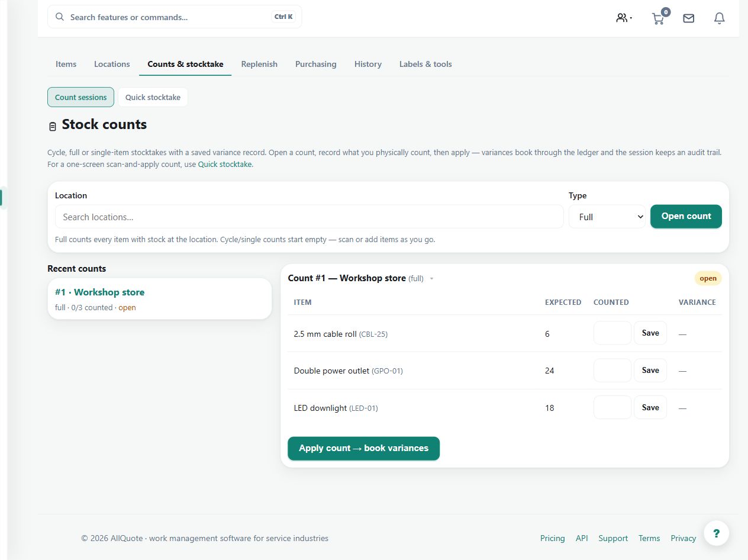Image resolution: width=748 pixels, height=560 pixels.
Task: Save the LED downlight count
Action: point(650,407)
